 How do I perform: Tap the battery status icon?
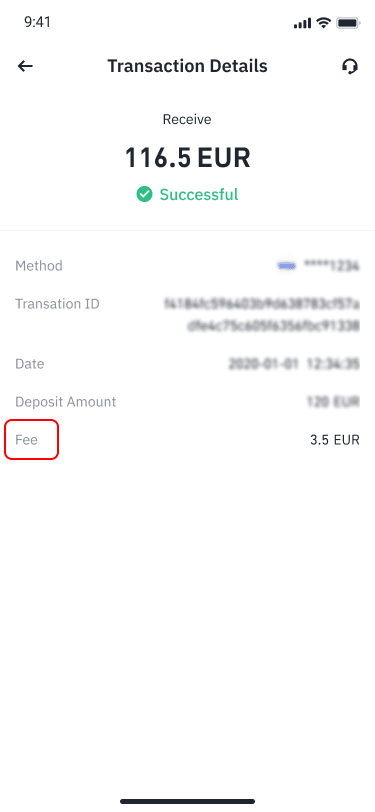[348, 23]
